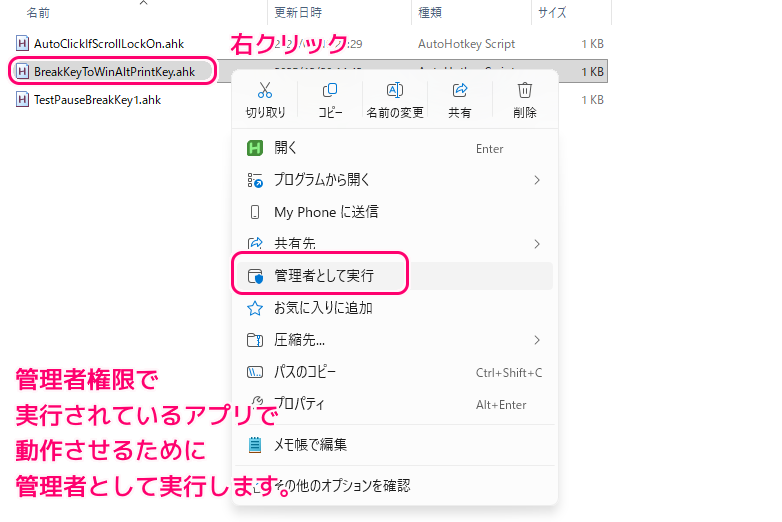Open the file with 開く
The height and width of the screenshot is (522, 782).
tap(394, 148)
